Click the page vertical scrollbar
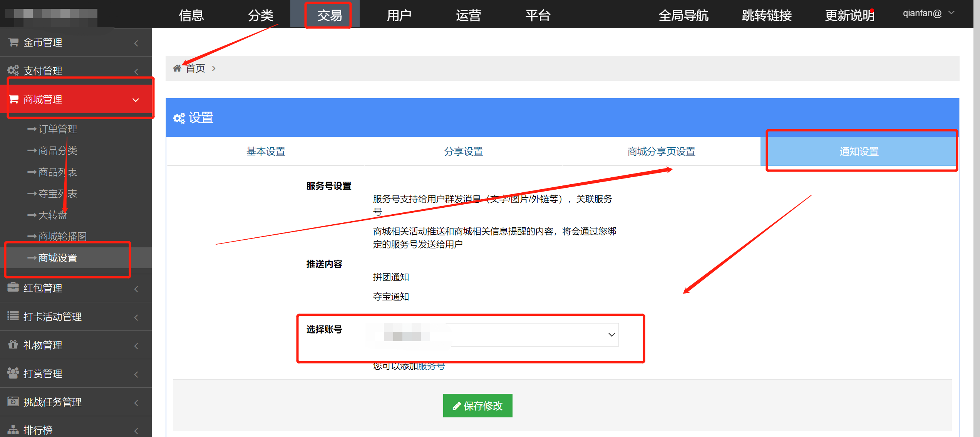The height and width of the screenshot is (437, 980). pyautogui.click(x=977, y=218)
